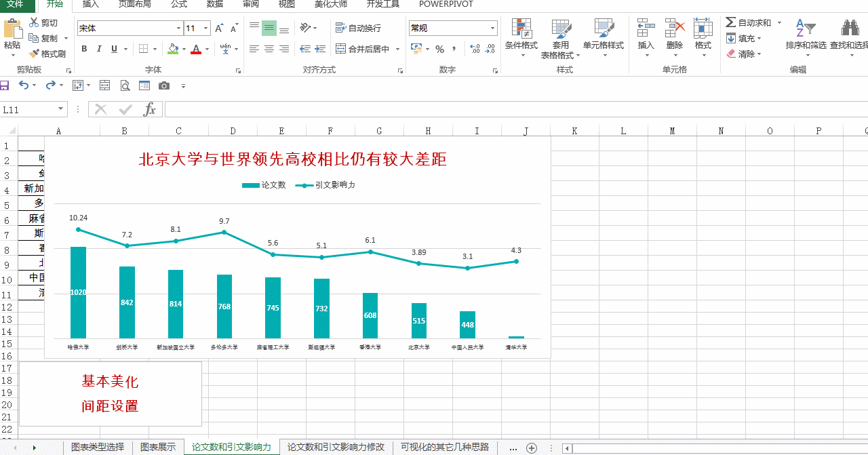
Task: Switch to the Insert (插入) ribbon tab
Action: pos(90,4)
